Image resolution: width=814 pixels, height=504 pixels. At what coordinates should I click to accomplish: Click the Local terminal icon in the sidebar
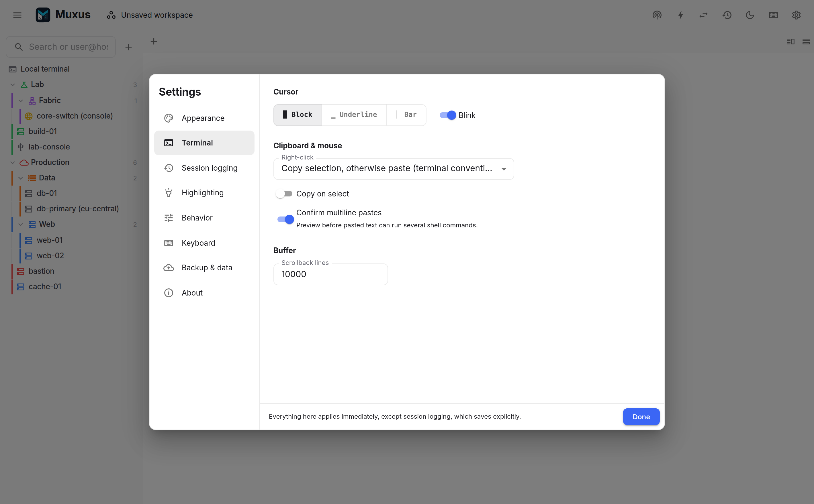click(13, 69)
